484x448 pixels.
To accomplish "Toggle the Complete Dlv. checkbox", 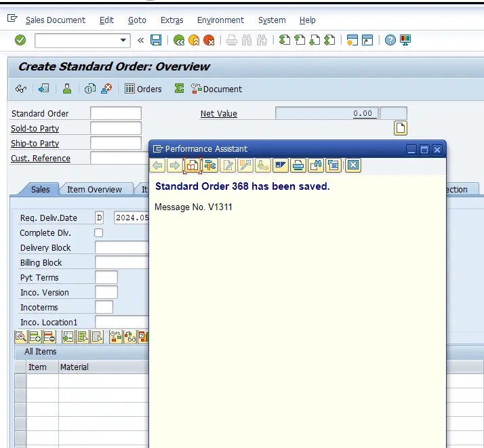I will [x=99, y=233].
